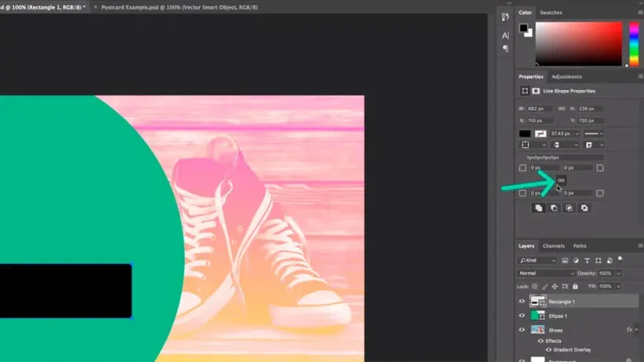Toggle the width-height link icon

(x=561, y=109)
